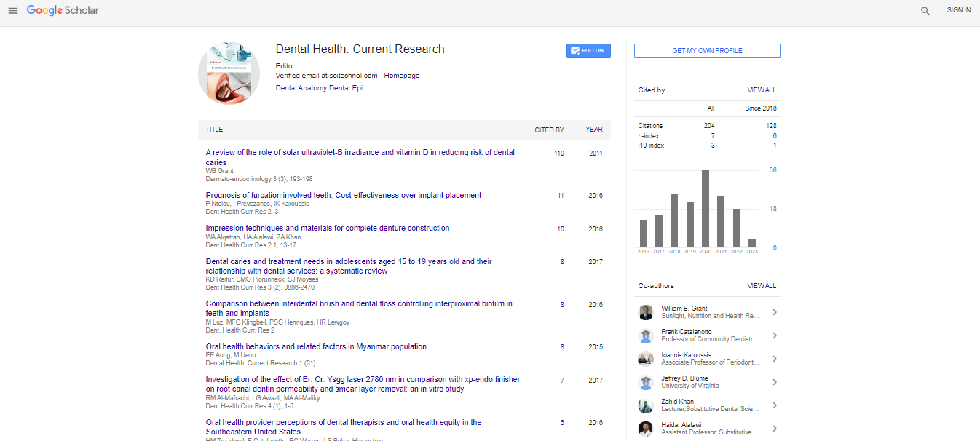Open the furcation involved teeth prognosis article

tap(344, 195)
